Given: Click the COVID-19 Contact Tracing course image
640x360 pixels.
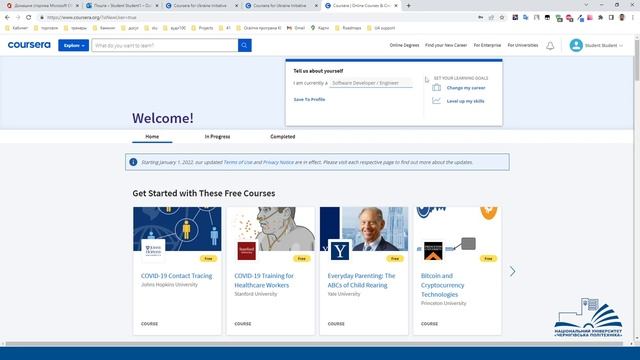Looking at the screenshot, I should [x=177, y=229].
